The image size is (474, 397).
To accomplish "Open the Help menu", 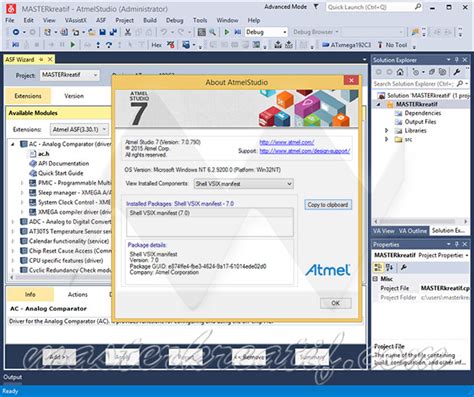I will click(x=254, y=20).
